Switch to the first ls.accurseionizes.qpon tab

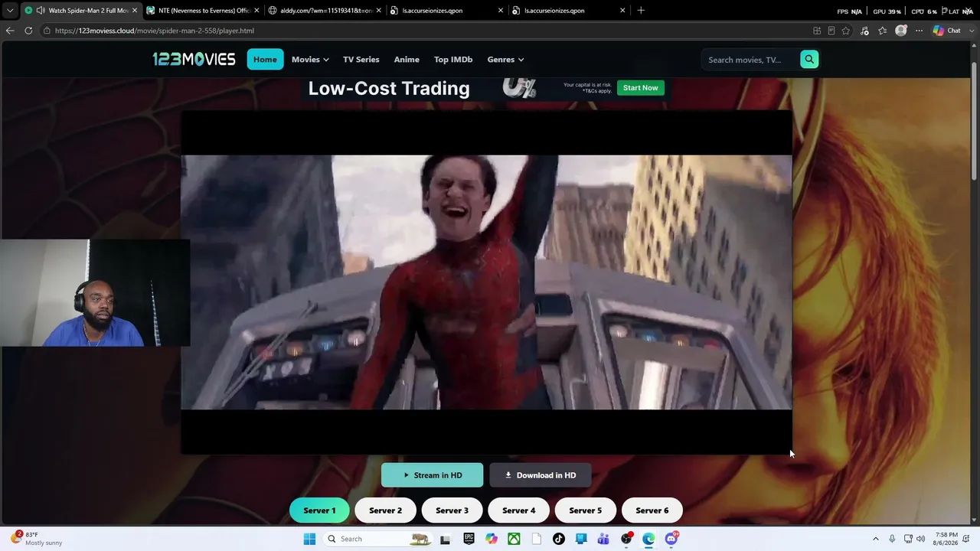447,11
